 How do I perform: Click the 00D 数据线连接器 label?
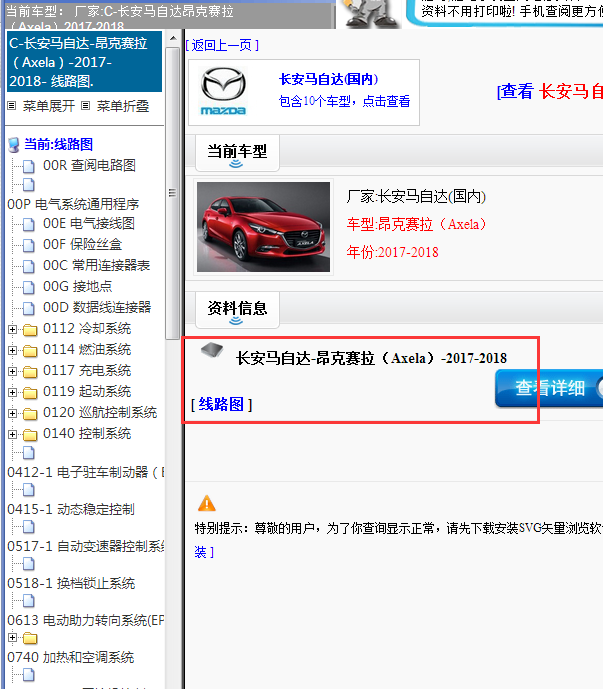pyautogui.click(x=97, y=308)
